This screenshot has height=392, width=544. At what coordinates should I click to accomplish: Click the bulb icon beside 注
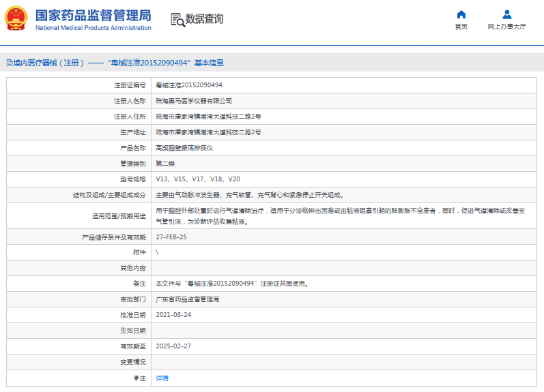point(136,378)
